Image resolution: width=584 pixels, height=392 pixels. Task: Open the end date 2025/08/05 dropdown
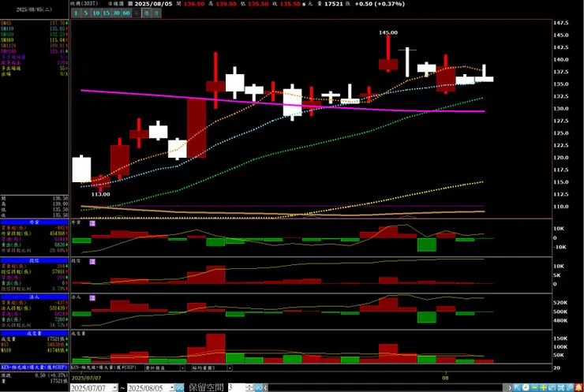(172, 388)
